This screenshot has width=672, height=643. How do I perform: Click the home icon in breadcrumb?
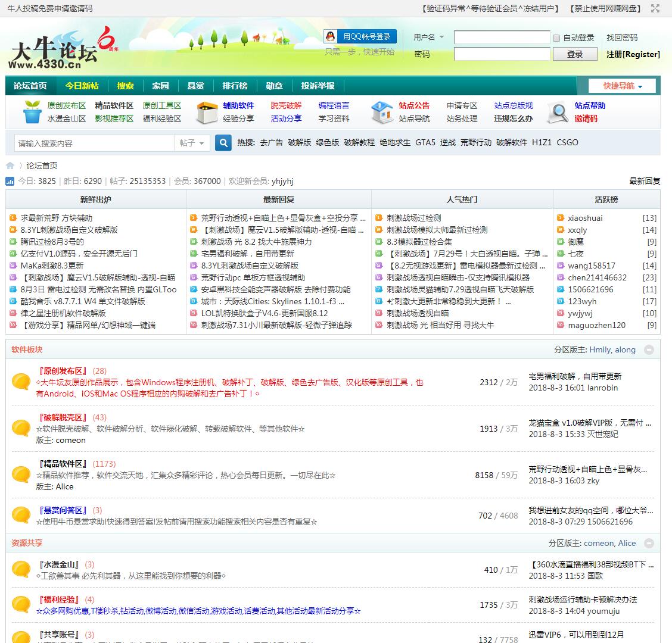(x=10, y=166)
